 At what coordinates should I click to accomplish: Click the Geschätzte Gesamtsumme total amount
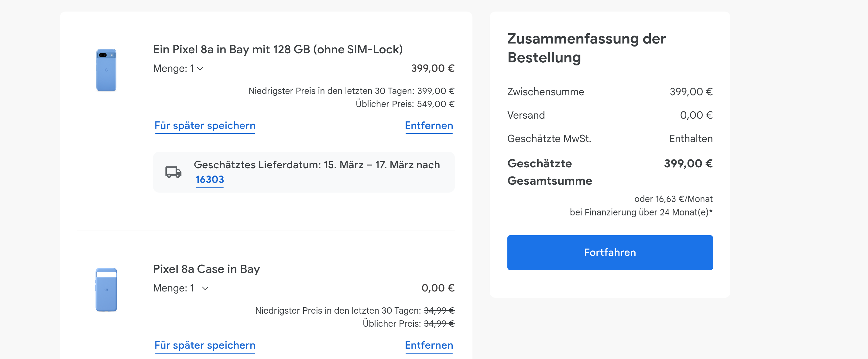click(x=688, y=164)
